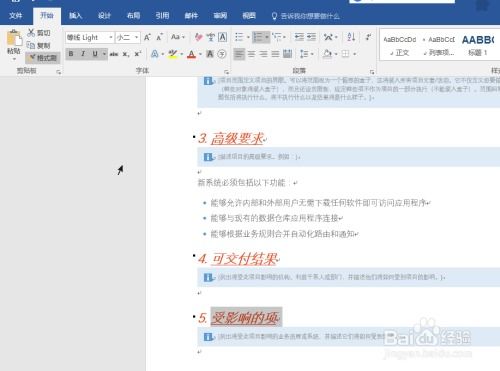Image resolution: width=500 pixels, height=371 pixels.
Task: Click the increase indent icon
Action: point(311,37)
